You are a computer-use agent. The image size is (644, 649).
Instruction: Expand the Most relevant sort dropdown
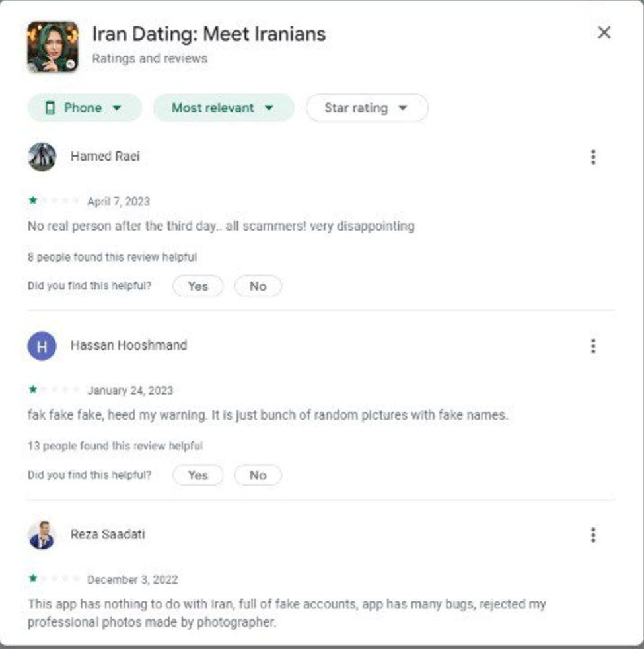point(223,108)
